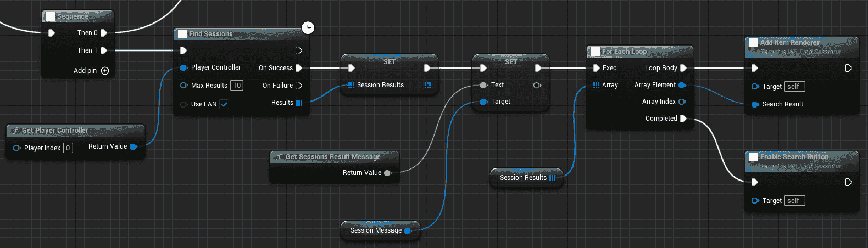The height and width of the screenshot is (248, 868).
Task: Select the Sequence node header
Action: [78, 16]
